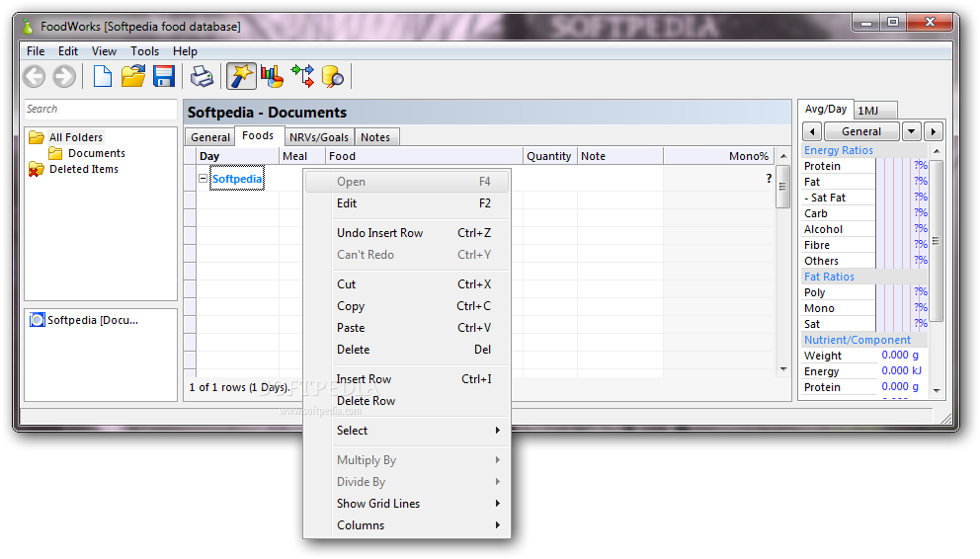Viewport: 980px width, 559px height.
Task: Click the General button in nutrient panel
Action: pyautogui.click(x=861, y=131)
